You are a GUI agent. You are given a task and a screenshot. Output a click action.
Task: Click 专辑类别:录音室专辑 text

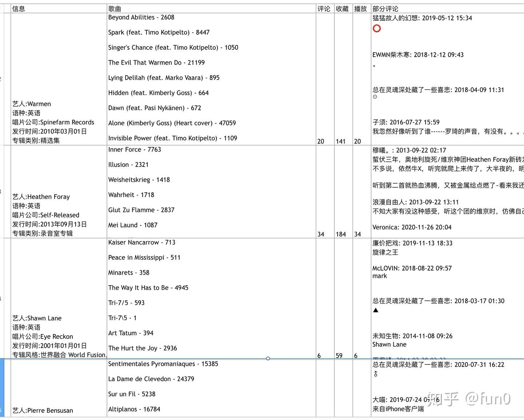(43, 233)
